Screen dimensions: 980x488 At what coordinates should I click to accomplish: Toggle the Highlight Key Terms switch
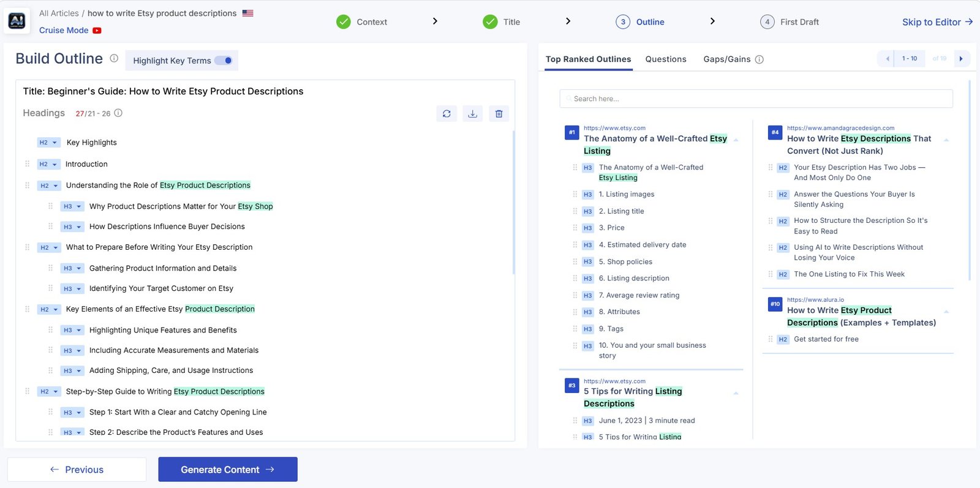[x=223, y=61]
